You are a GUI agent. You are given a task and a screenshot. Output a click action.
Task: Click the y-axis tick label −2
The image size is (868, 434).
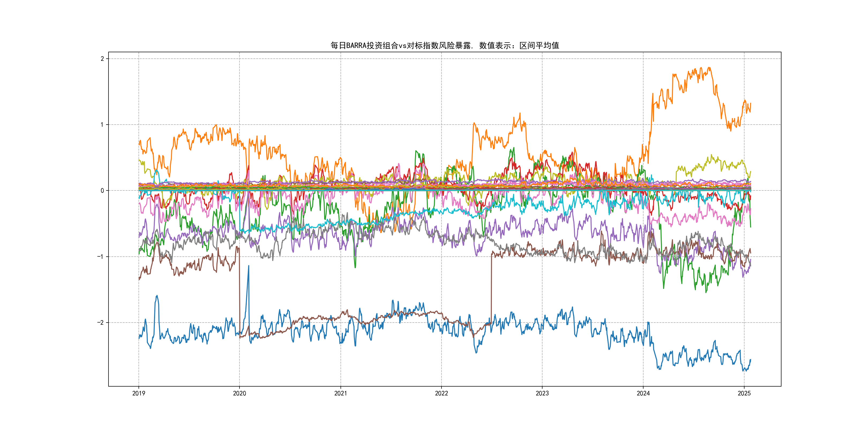coord(100,323)
